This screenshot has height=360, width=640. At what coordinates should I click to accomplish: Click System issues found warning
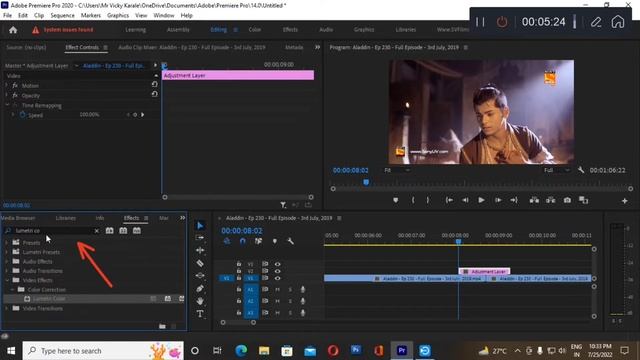tap(63, 30)
